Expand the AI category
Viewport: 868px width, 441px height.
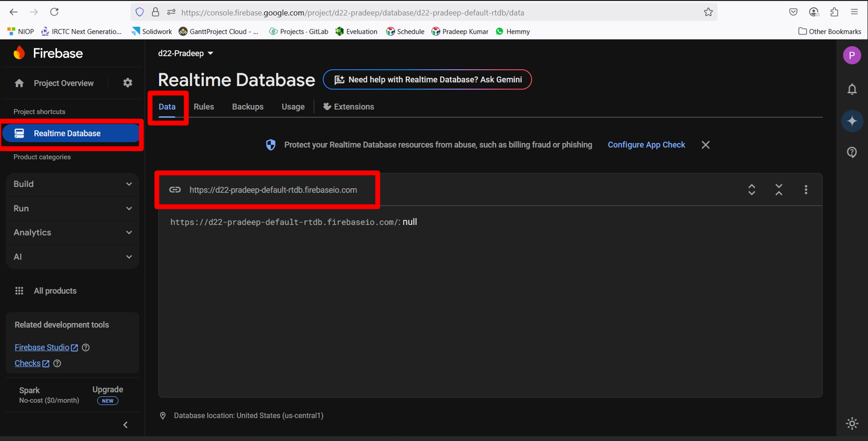pos(72,257)
